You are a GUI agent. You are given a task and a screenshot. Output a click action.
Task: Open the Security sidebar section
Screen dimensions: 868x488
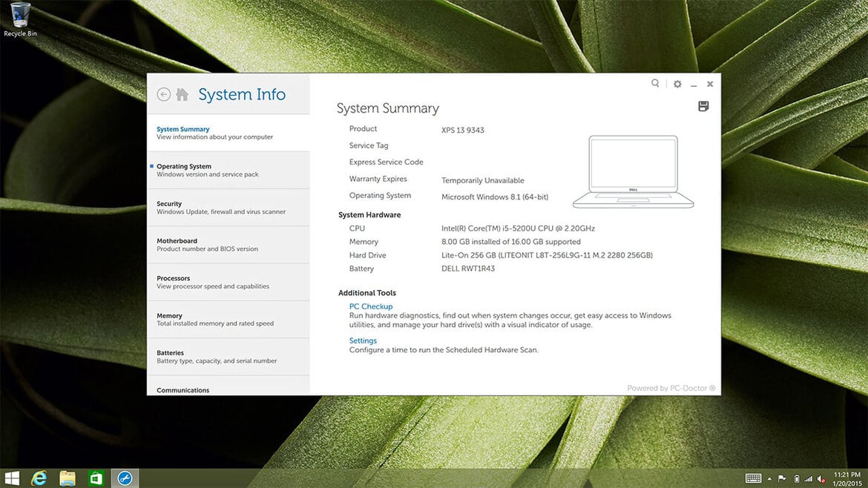(x=228, y=208)
